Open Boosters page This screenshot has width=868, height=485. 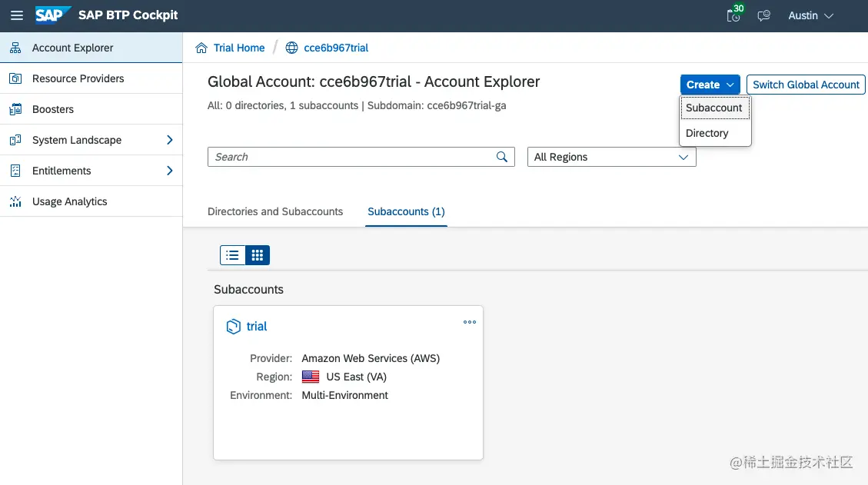(x=91, y=109)
